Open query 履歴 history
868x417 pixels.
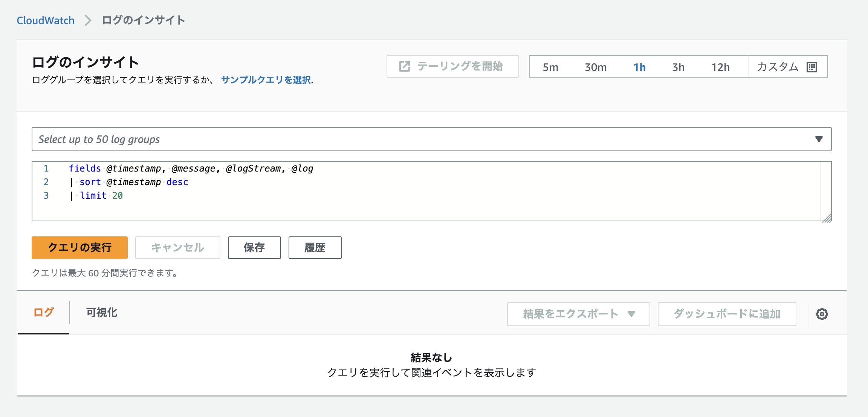[315, 248]
